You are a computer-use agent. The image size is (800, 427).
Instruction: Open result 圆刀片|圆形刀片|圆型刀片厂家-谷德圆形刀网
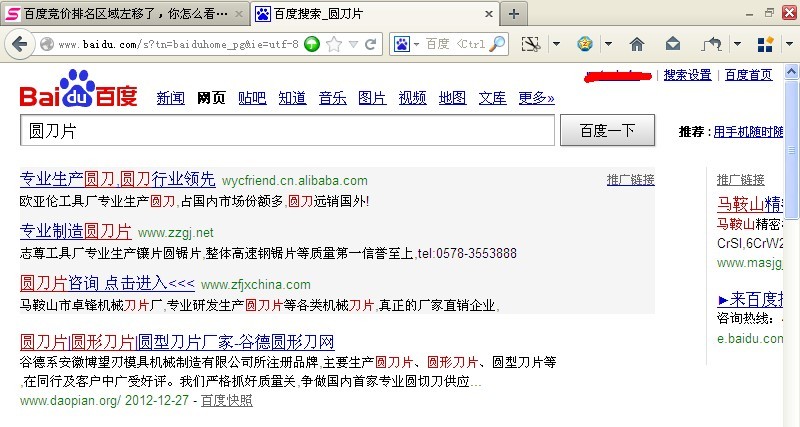(x=177, y=341)
